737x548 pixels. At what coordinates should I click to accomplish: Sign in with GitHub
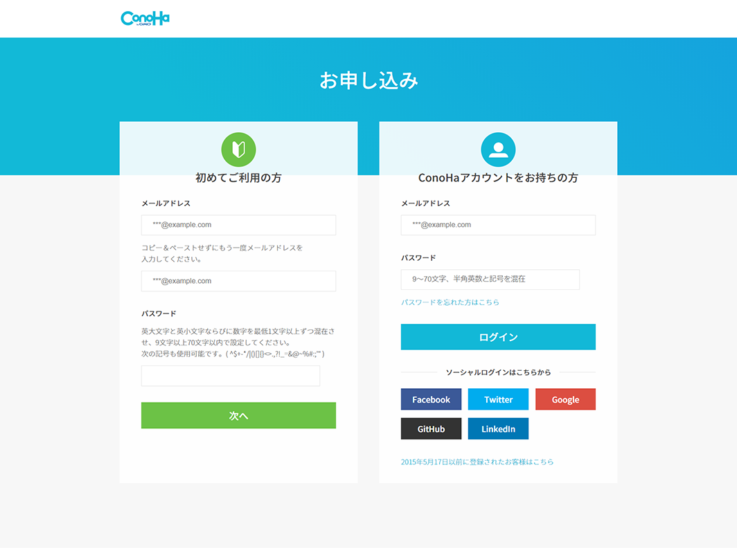tap(431, 429)
